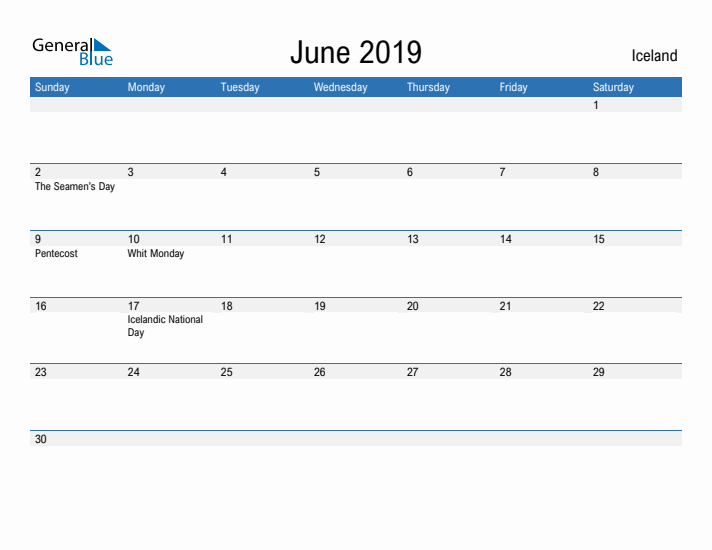Select date 2 in the calendar
Viewport: 712px width, 550px height.
[38, 172]
